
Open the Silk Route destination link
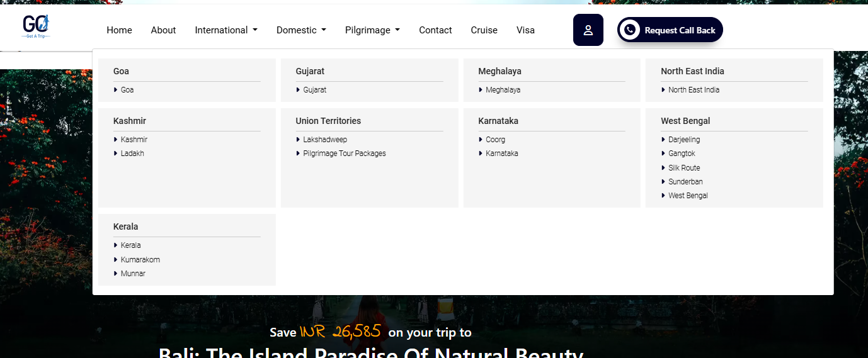click(684, 168)
